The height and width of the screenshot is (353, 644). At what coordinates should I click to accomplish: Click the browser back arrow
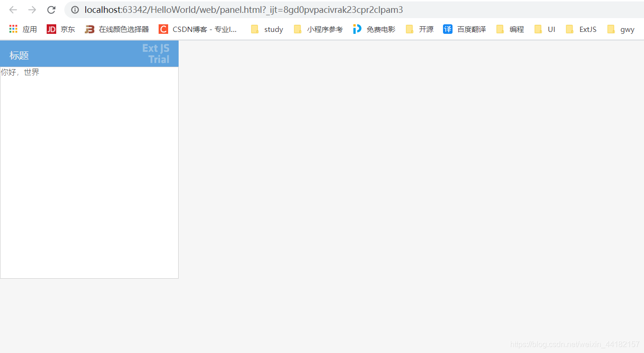pyautogui.click(x=13, y=10)
